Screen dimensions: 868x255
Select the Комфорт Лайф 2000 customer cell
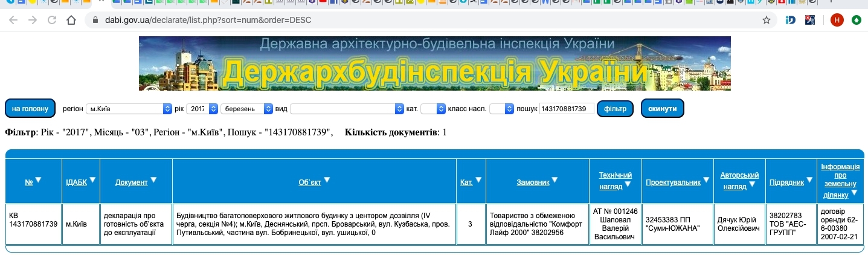536,224
